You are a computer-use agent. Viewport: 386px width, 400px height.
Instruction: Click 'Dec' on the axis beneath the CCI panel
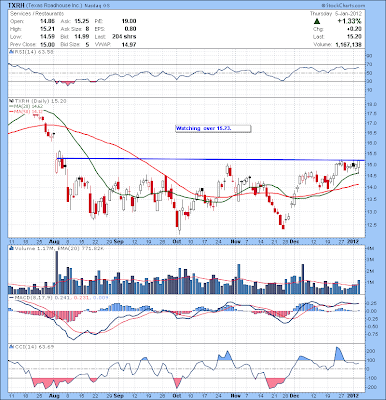[294, 396]
